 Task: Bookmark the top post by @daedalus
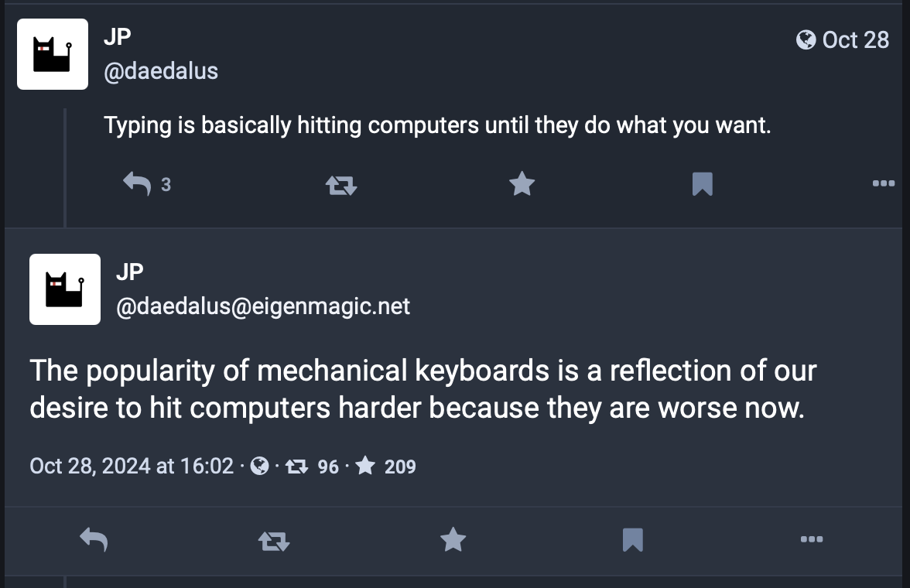[702, 184]
